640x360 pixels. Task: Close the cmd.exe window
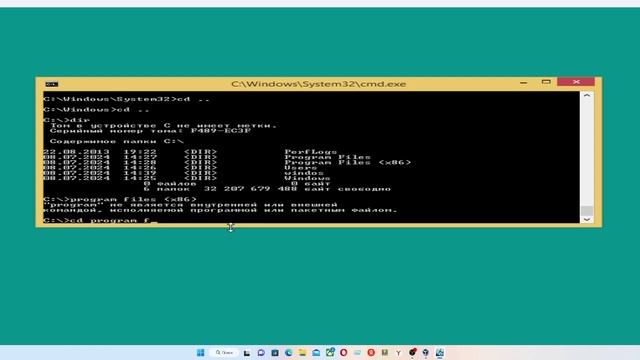pos(576,82)
